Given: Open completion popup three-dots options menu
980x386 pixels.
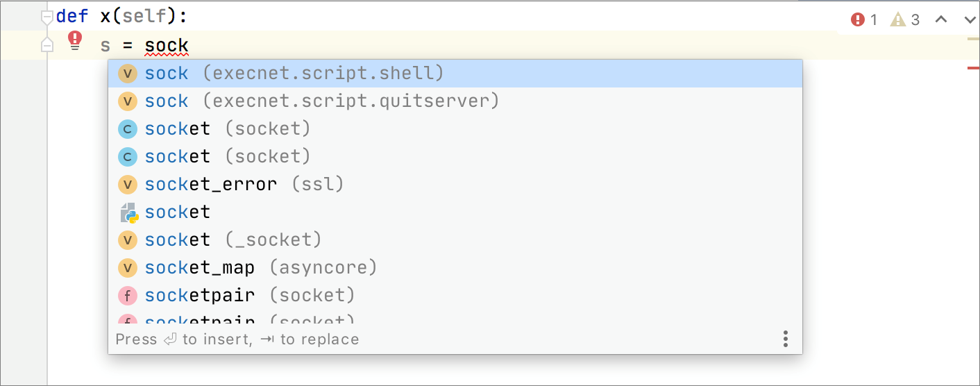Looking at the screenshot, I should tap(785, 339).
